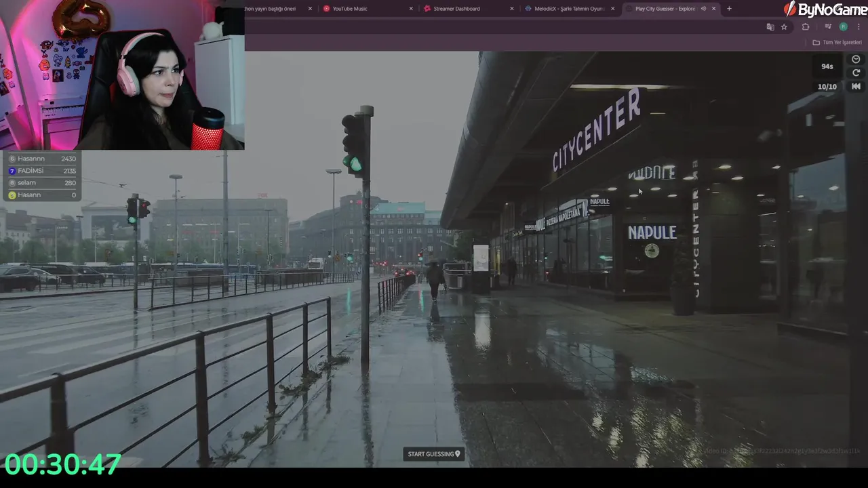
Task: Close the Play City Guesser tab
Action: [713, 9]
